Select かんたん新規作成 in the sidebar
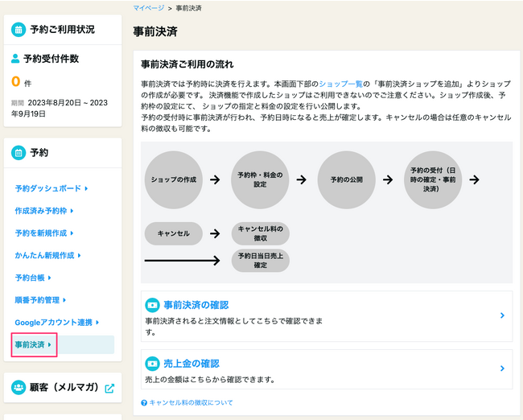Screen dimensions: 523x420 (x=47, y=256)
